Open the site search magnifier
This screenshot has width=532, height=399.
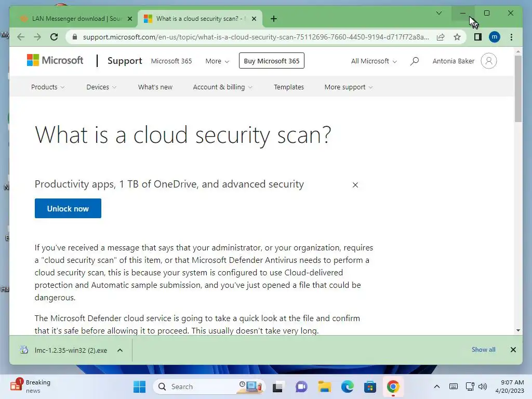(x=414, y=61)
